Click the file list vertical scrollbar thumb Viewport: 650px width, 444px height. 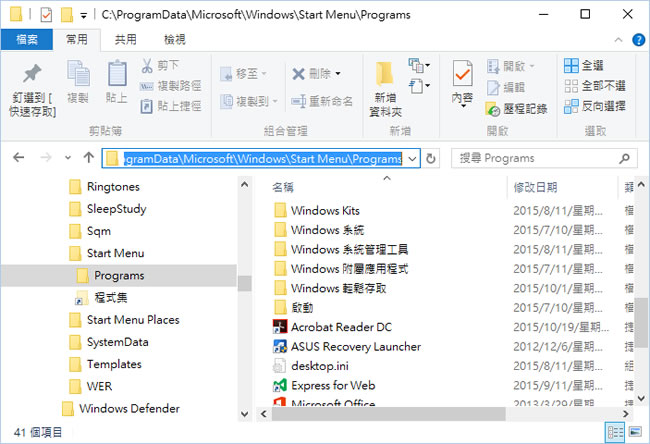point(641,323)
